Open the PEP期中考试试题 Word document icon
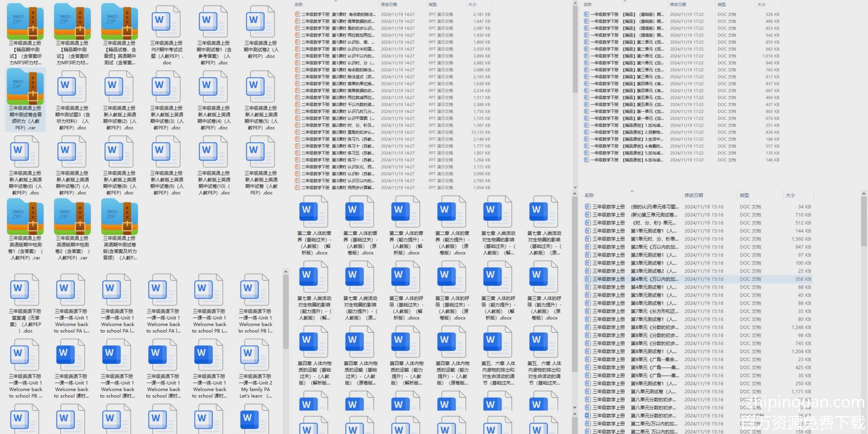 pos(167,23)
